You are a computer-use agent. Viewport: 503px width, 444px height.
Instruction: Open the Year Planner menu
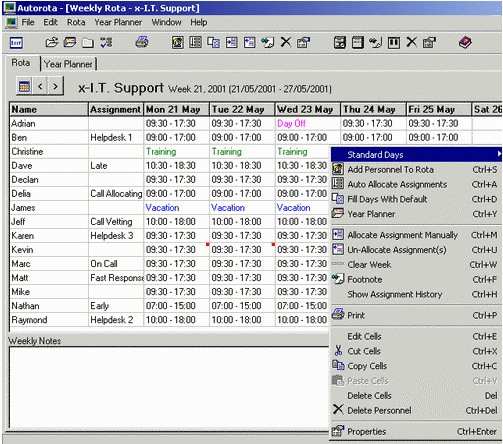click(118, 22)
